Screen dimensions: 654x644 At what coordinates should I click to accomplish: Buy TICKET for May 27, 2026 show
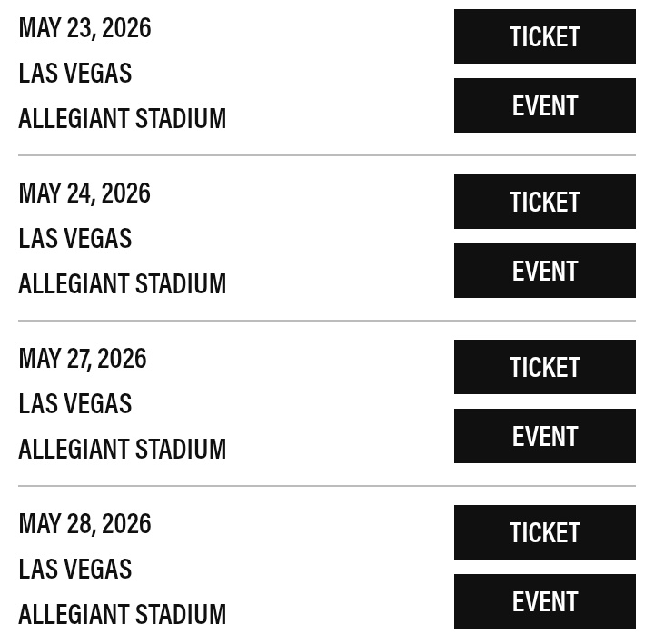click(x=545, y=367)
